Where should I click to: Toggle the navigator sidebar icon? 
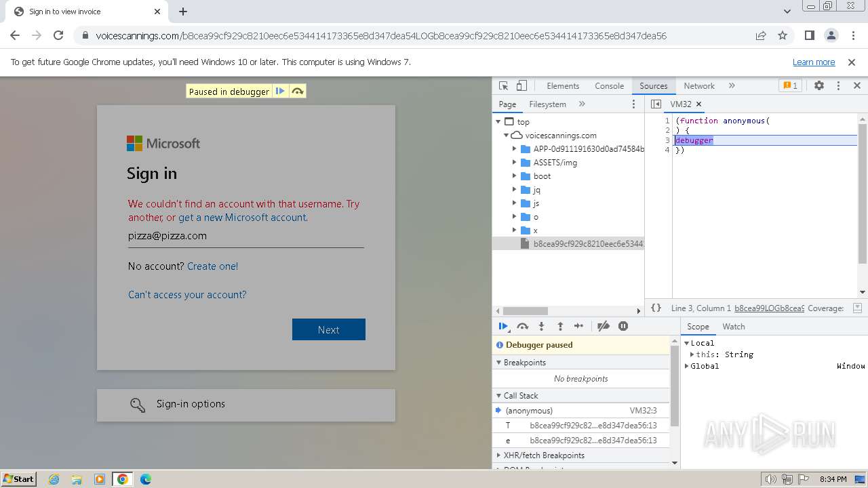(656, 104)
